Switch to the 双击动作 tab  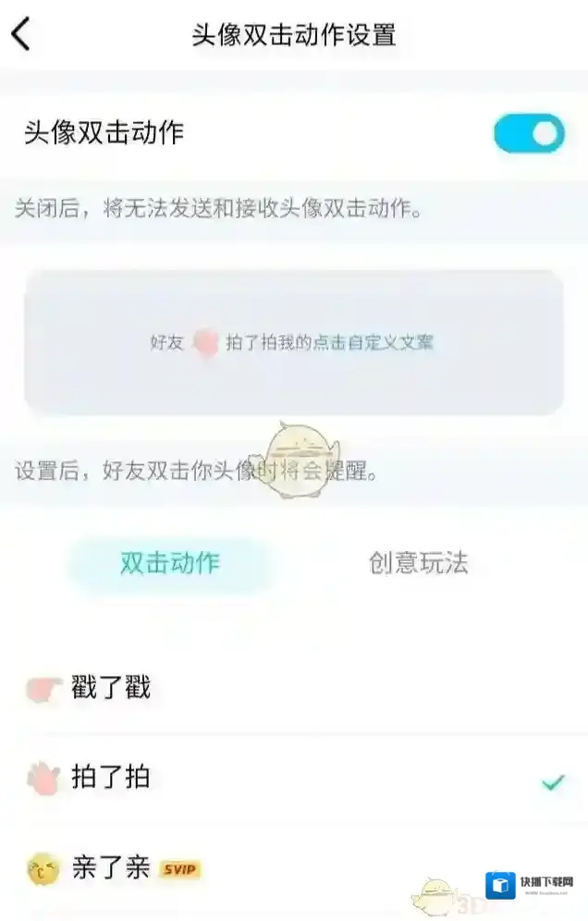(x=170, y=563)
